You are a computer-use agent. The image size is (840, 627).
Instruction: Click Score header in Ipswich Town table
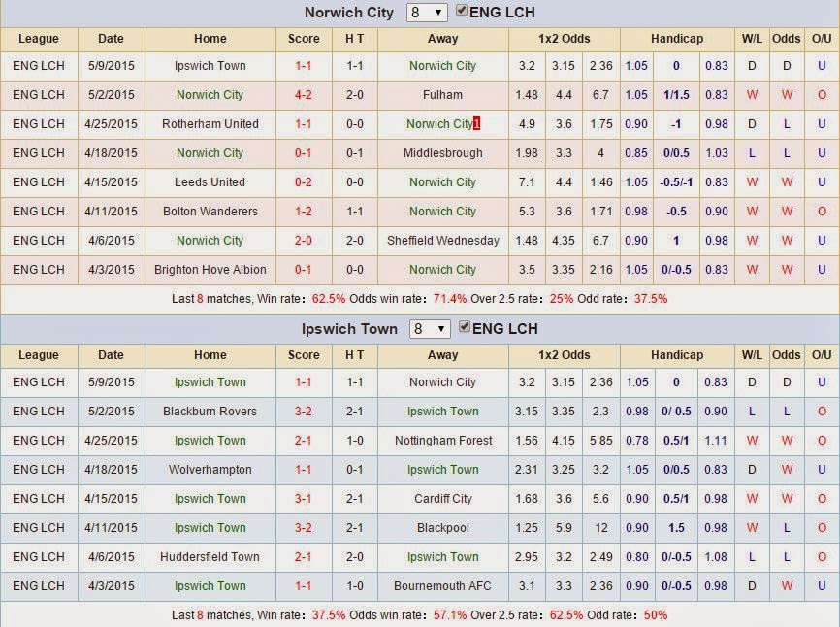coord(304,355)
